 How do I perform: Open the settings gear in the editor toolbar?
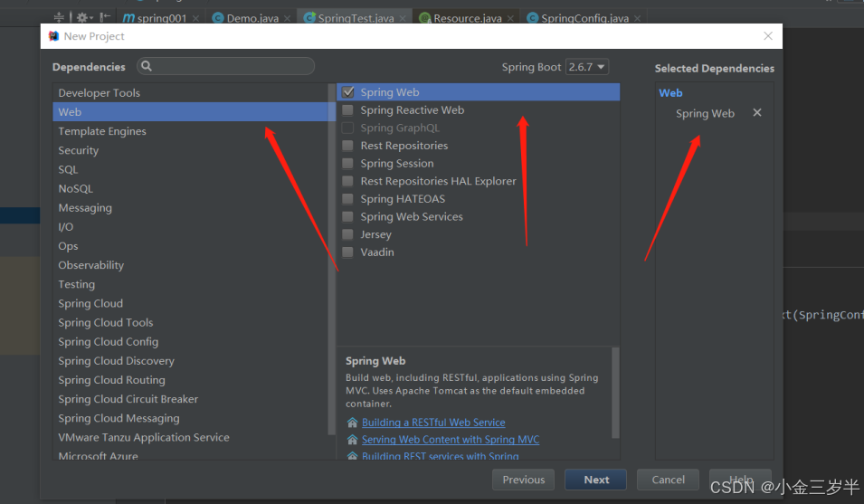click(x=82, y=17)
